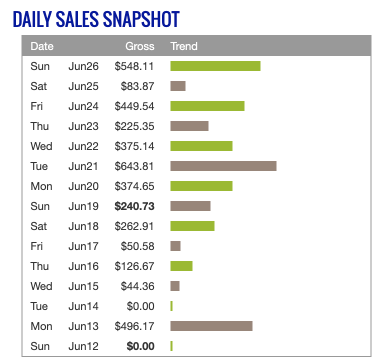Click the Date column header

tap(42, 46)
